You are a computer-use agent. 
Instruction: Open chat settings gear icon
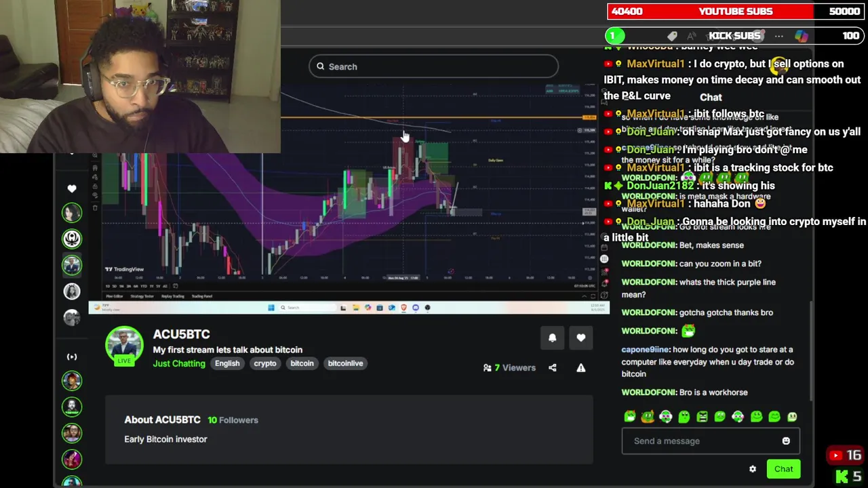click(753, 469)
